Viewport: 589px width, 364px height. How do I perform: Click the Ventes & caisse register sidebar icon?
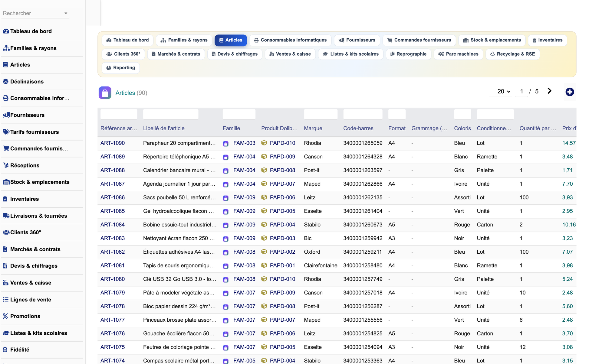point(5,283)
